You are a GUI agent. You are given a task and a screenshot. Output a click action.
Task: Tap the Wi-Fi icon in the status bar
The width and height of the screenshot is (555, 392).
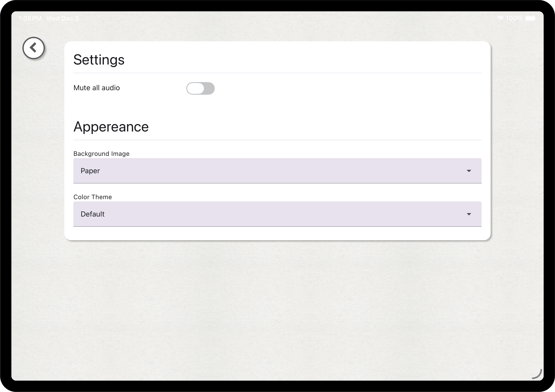pos(500,18)
